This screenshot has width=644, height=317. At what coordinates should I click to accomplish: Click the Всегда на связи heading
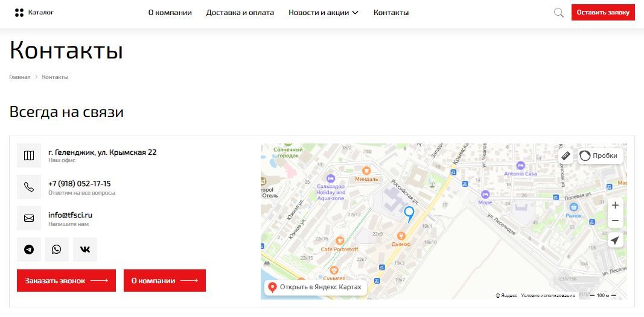pos(66,112)
